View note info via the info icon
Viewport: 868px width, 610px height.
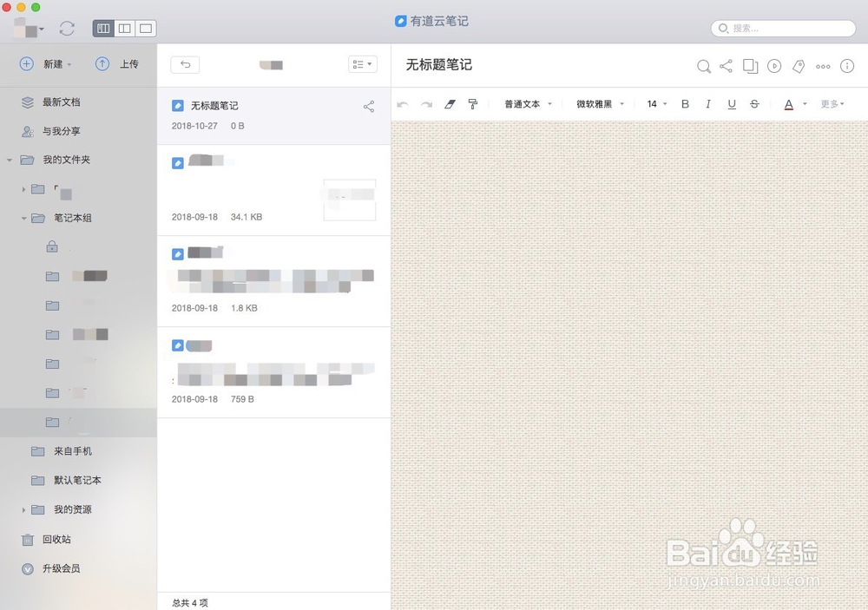pos(846,66)
